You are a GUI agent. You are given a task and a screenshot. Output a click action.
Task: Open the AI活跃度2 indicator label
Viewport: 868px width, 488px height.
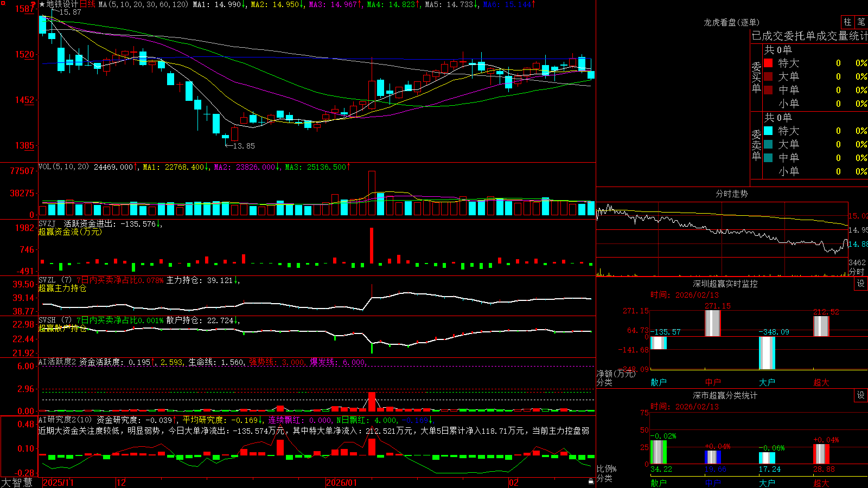tap(58, 362)
